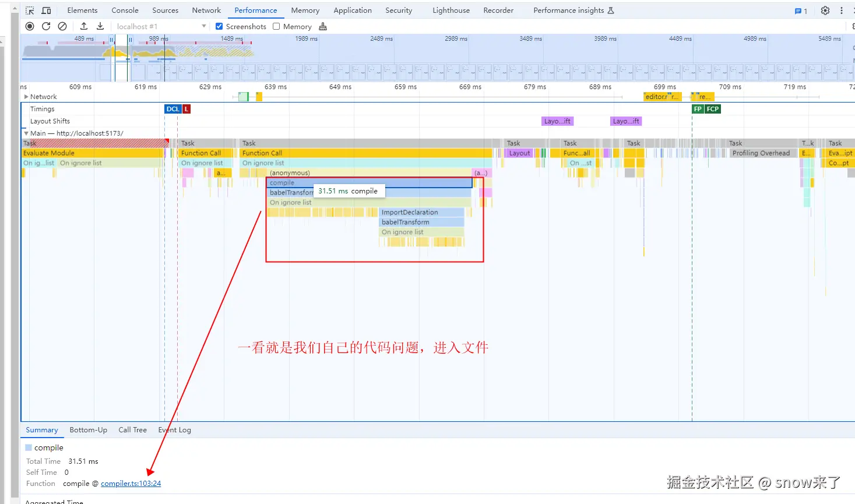Image resolution: width=855 pixels, height=504 pixels.
Task: Open the DevTools three-dot menu
Action: (x=842, y=10)
